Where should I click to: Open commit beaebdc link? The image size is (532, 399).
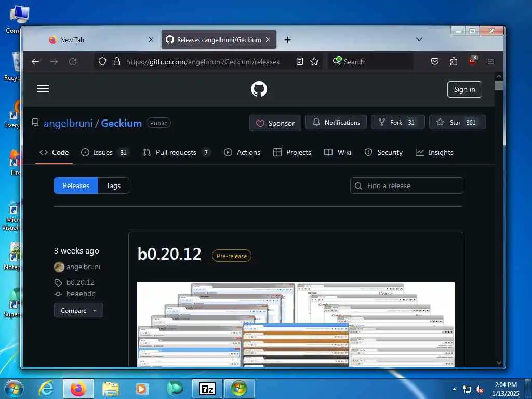point(81,294)
